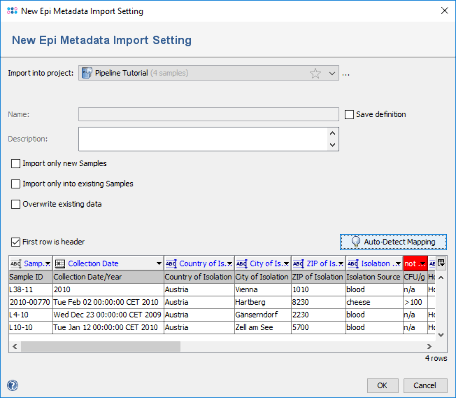Image resolution: width=456 pixels, height=398 pixels.
Task: Close the import setting dialog
Action: click(x=444, y=11)
